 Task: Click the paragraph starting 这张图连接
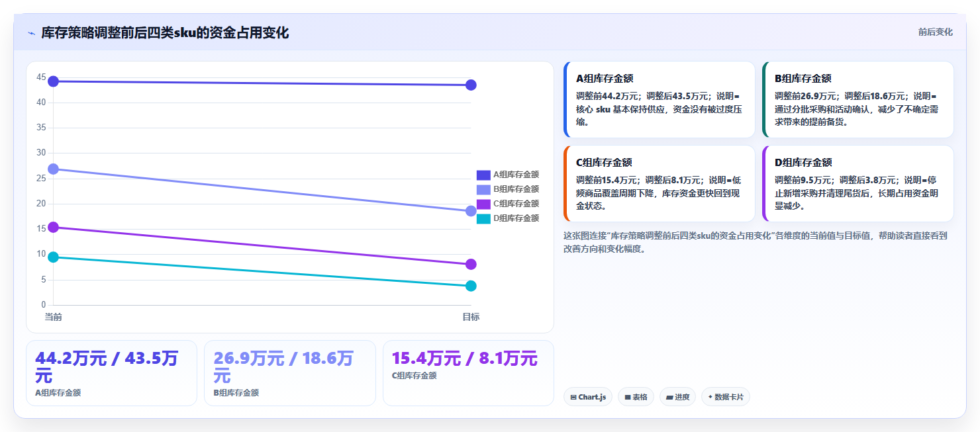click(x=756, y=242)
